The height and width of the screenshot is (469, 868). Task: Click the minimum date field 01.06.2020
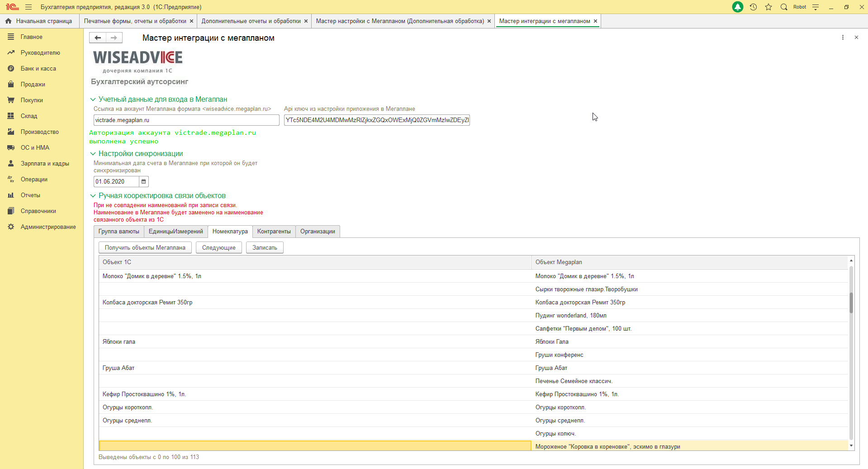point(116,181)
